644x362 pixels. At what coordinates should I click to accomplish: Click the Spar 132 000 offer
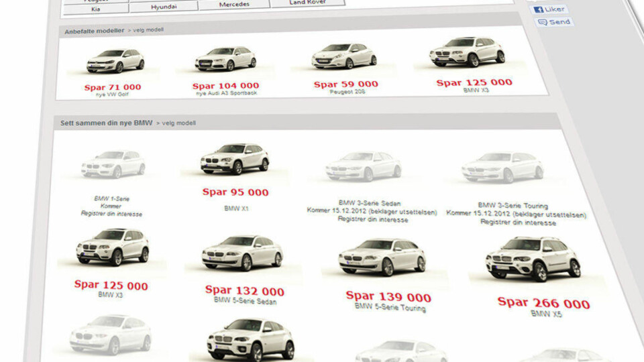245,290
